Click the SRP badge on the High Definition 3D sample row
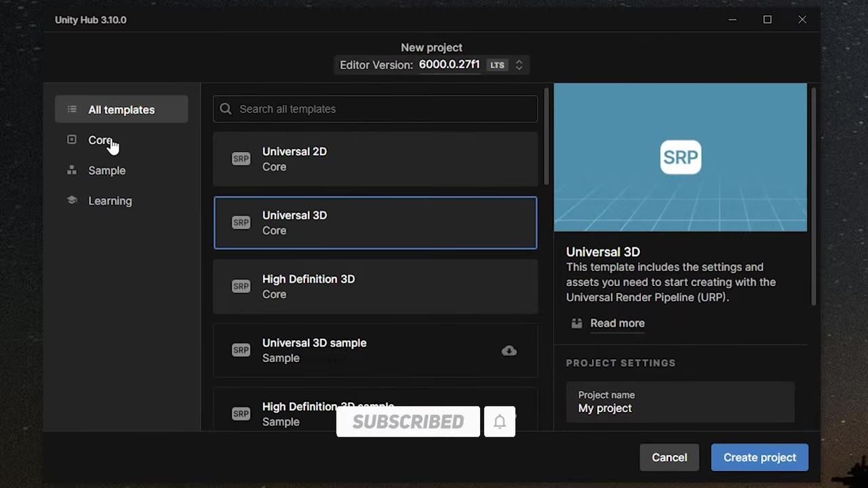Screen dimensions: 868x488 [241, 413]
